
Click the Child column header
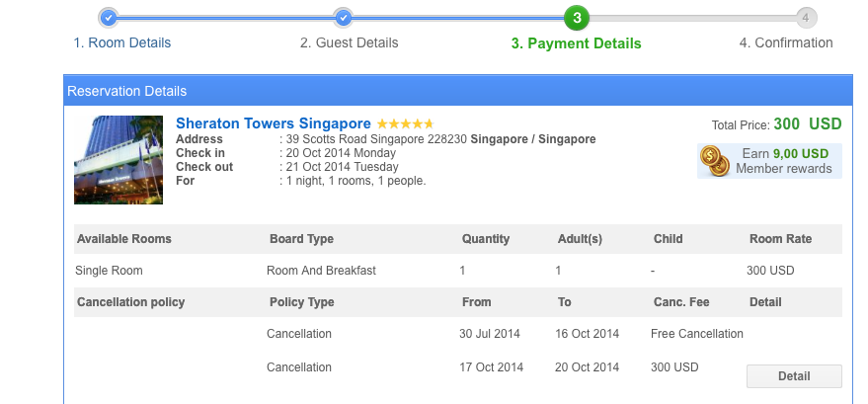(669, 239)
